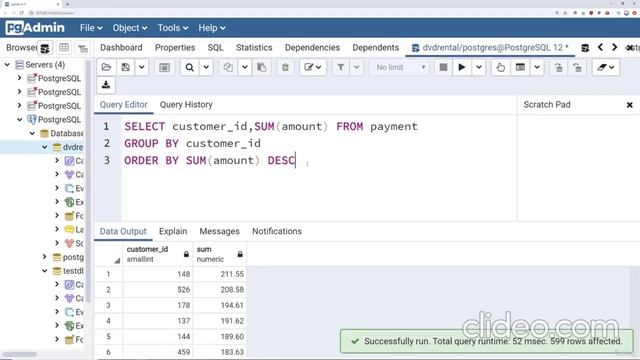Click the customer_id column header

(158, 254)
